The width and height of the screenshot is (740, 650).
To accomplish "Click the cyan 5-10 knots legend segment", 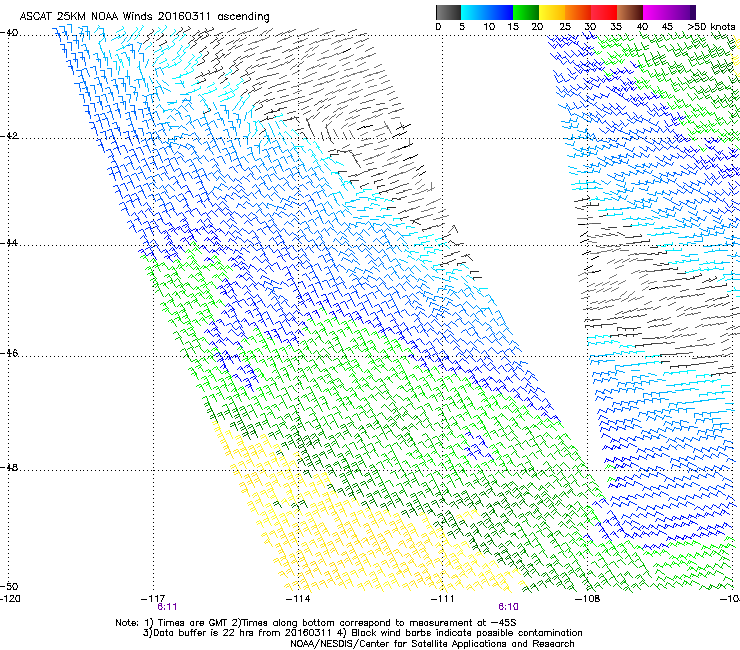I will [474, 12].
